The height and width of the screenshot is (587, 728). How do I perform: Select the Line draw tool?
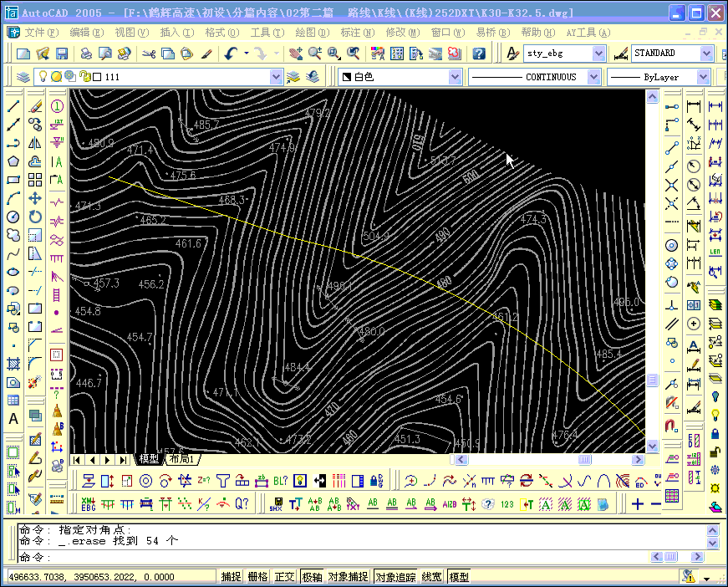point(13,107)
